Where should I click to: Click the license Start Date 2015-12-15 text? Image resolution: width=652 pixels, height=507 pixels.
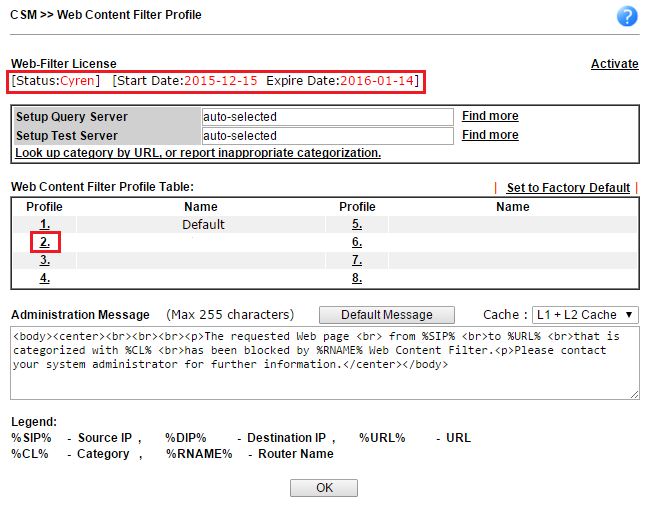click(x=221, y=81)
